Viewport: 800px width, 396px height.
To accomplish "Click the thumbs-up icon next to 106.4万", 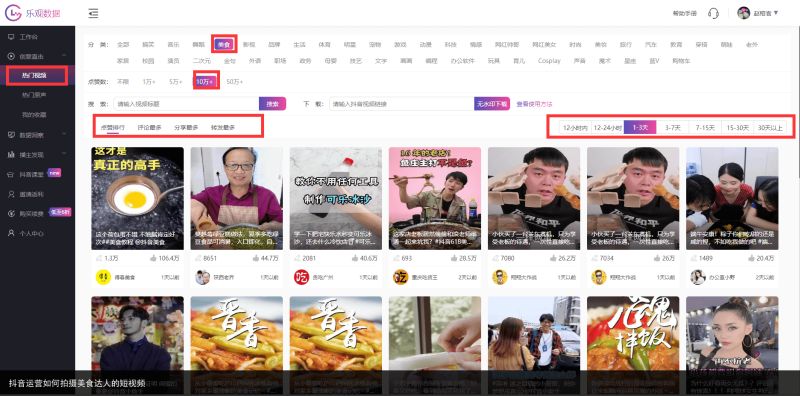I will [x=154, y=258].
